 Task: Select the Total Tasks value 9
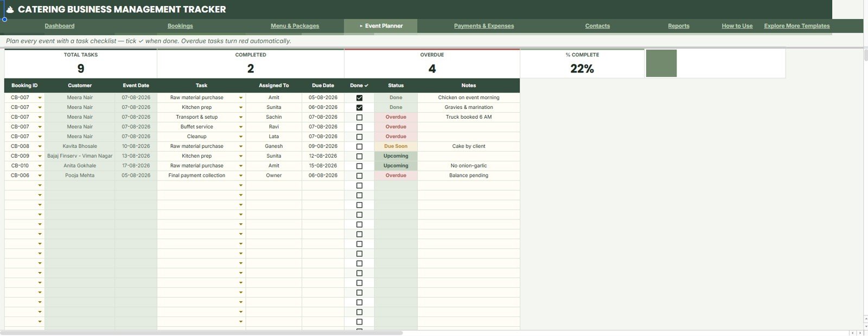click(81, 69)
